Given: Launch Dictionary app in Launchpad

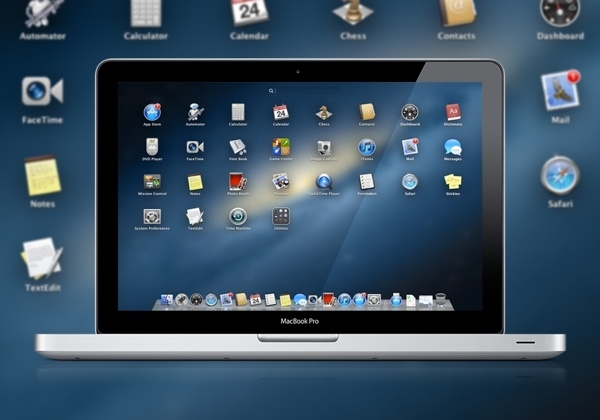Looking at the screenshot, I should [x=453, y=112].
